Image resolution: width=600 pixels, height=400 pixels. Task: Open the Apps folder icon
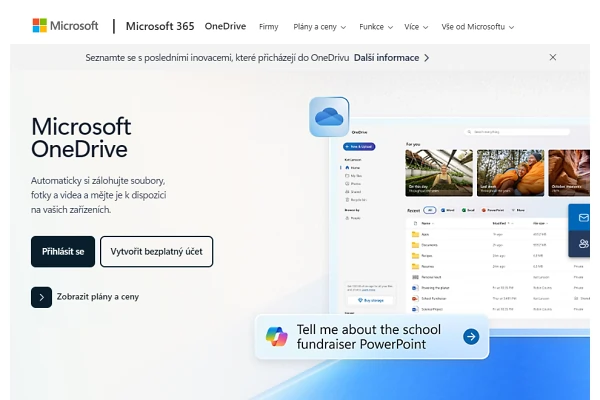point(415,234)
